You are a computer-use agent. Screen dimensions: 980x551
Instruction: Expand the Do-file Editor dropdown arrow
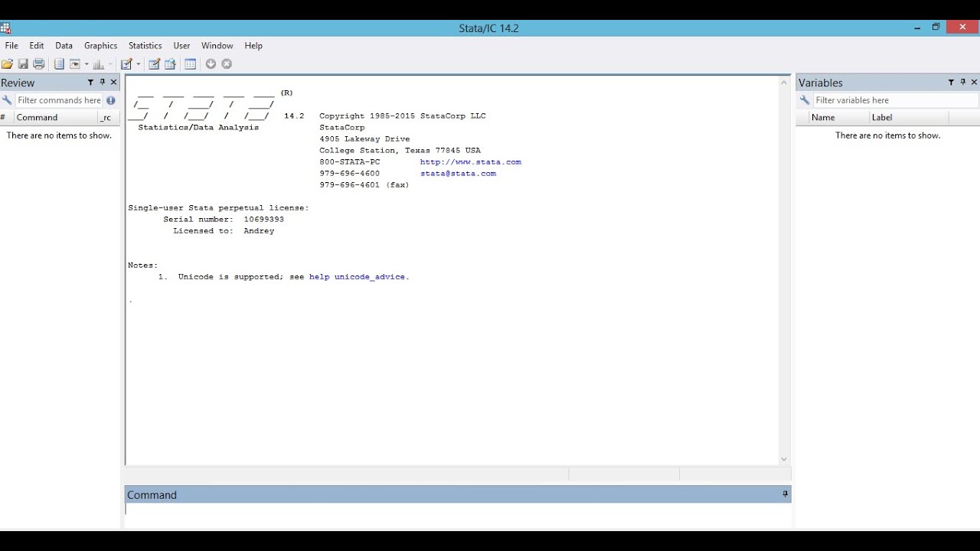(x=139, y=64)
